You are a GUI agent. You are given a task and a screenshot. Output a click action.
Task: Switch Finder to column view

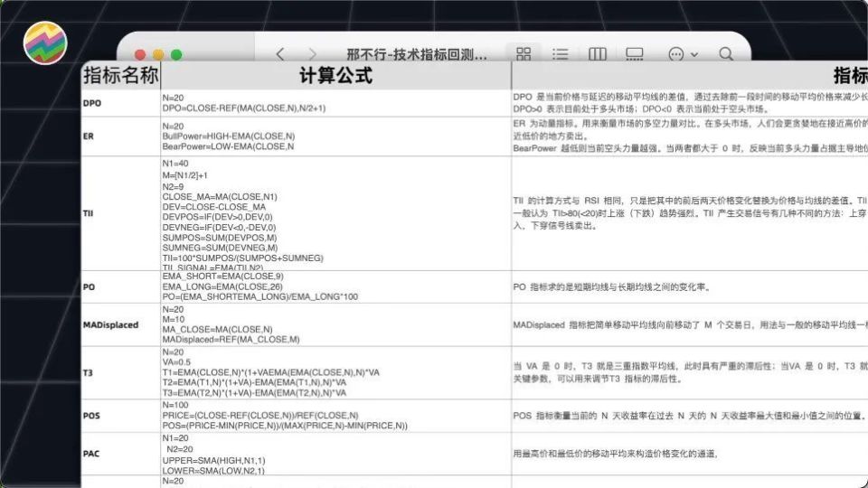(598, 53)
